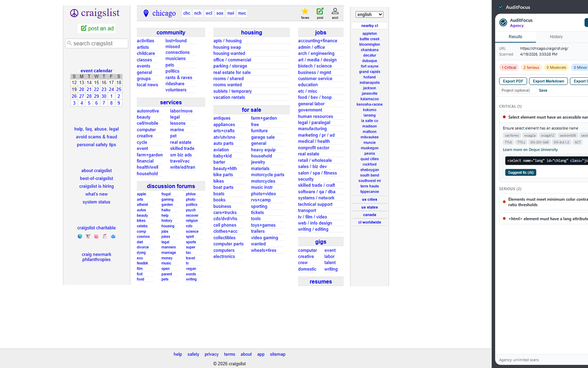The width and height of the screenshot is (588, 368).
Task: Click the Export PDF button
Action: 513,81
